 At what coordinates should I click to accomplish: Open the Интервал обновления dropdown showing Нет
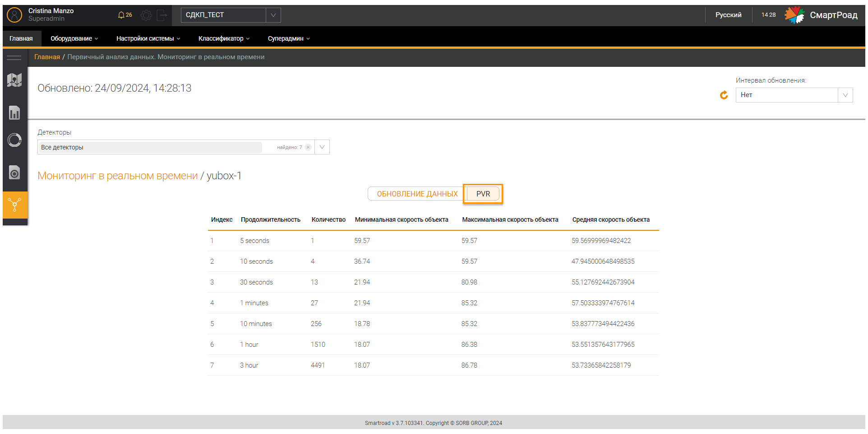point(794,95)
